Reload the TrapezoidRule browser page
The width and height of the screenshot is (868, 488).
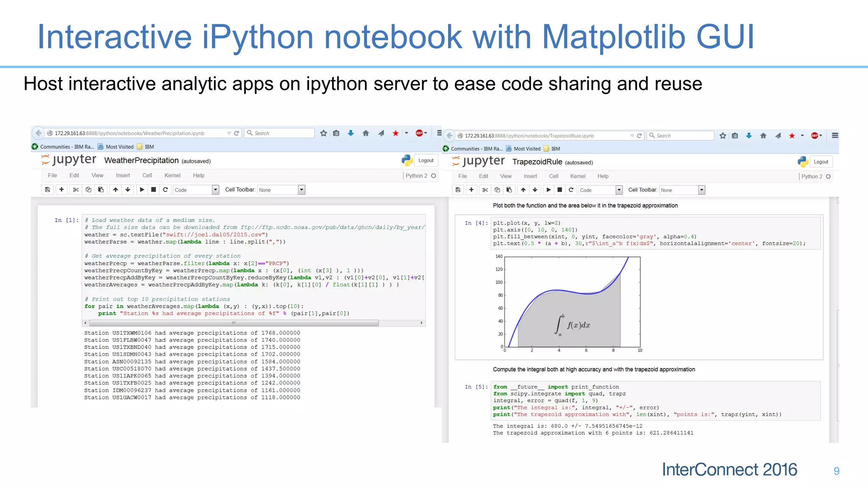(x=639, y=136)
